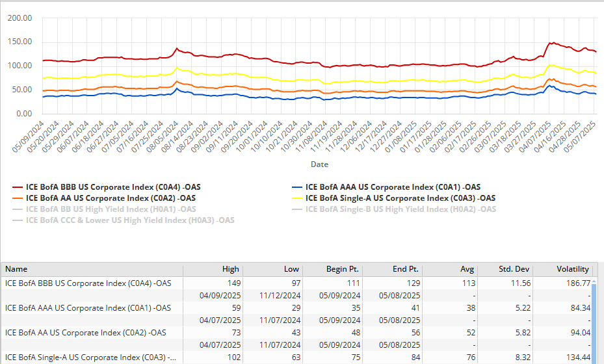
Task: Click BBB end point value 129
Action: (x=414, y=283)
